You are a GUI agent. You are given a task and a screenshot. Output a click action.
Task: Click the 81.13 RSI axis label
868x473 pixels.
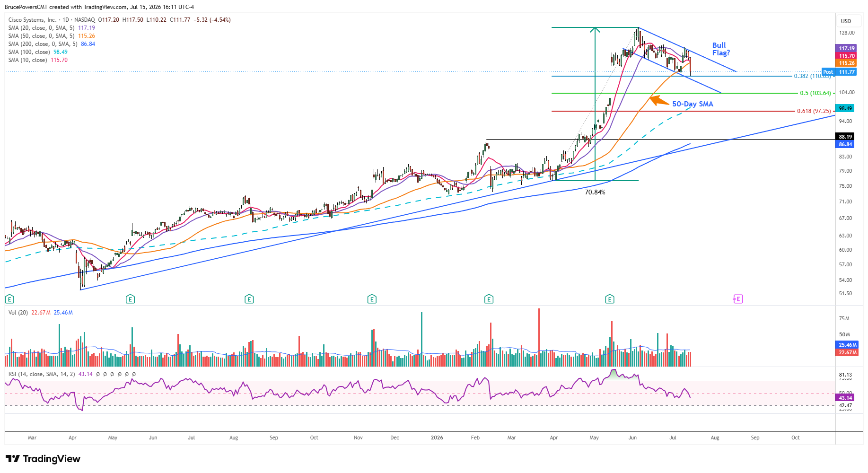point(846,375)
